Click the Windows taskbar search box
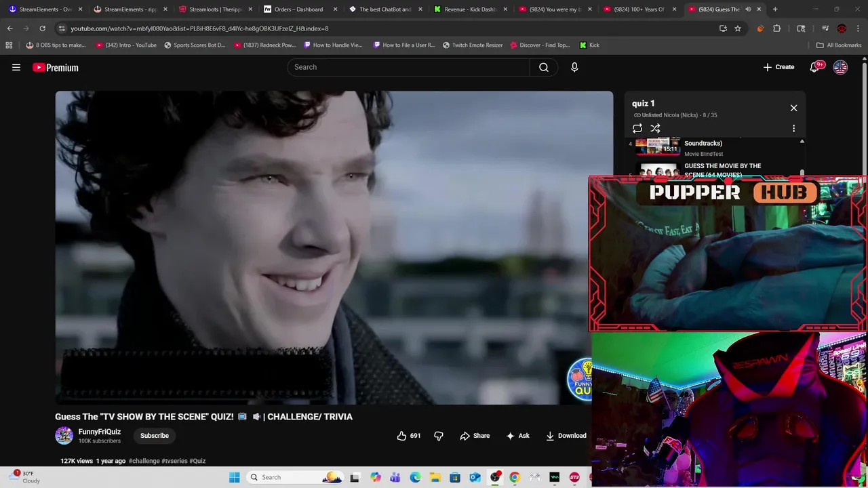The image size is (868, 488). (x=296, y=477)
